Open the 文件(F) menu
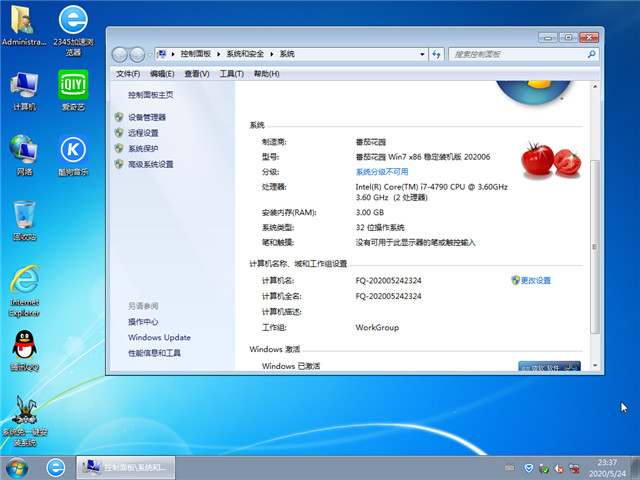The width and height of the screenshot is (640, 480). (128, 74)
